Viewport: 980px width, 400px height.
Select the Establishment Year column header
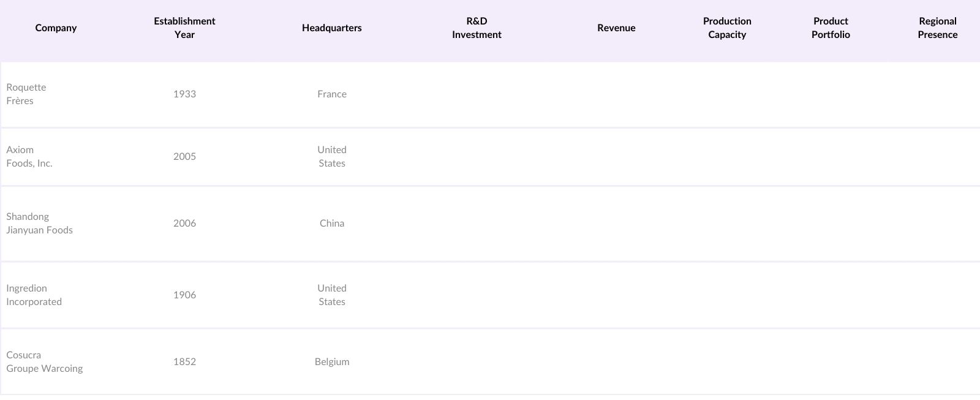point(184,28)
